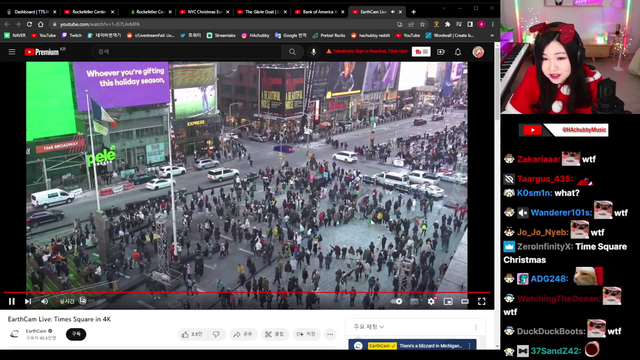Pause the EarthCam live video
The image size is (640, 360).
pyautogui.click(x=12, y=301)
